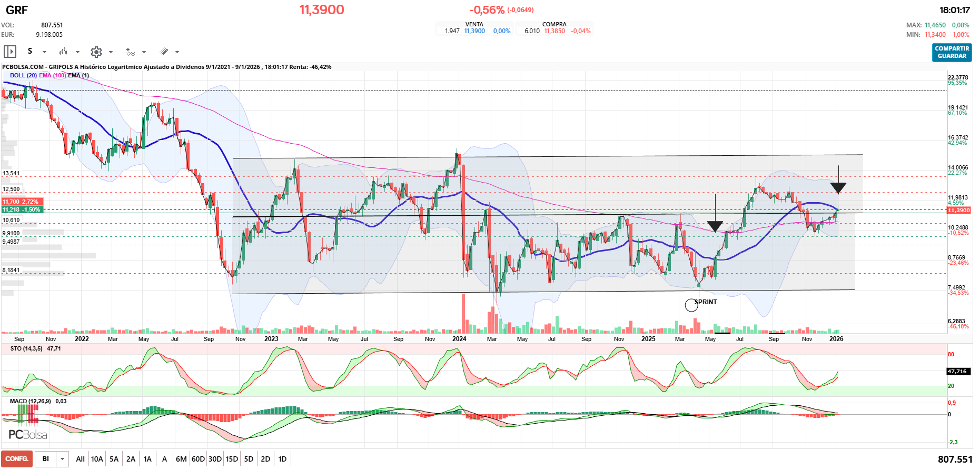Select the 10A time range
The width and height of the screenshot is (980, 470).
[97, 459]
